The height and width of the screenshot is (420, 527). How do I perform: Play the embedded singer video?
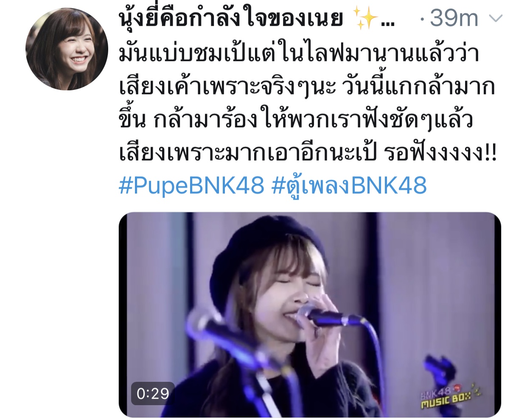[310, 314]
